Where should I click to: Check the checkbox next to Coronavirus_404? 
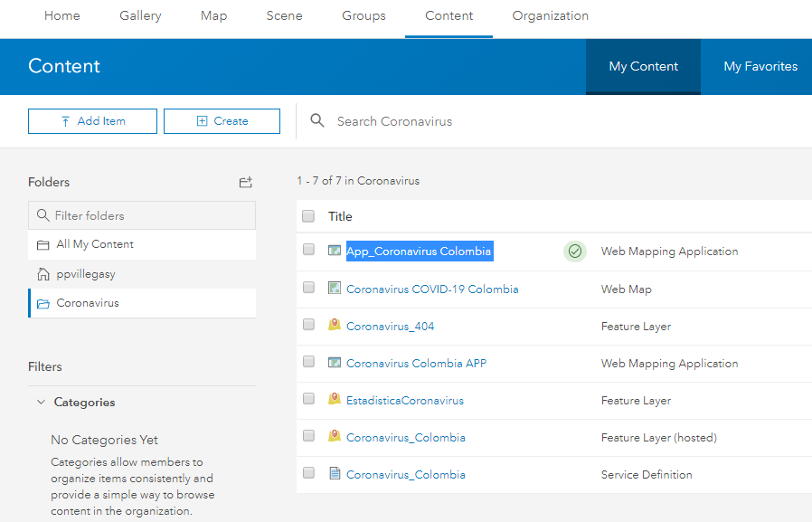[x=308, y=325]
